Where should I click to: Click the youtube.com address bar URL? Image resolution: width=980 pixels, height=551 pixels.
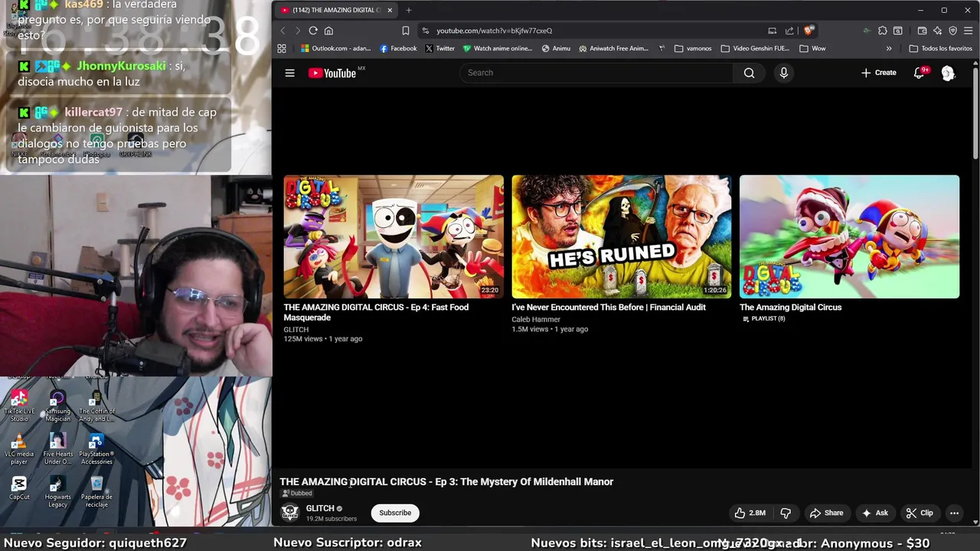(x=494, y=31)
